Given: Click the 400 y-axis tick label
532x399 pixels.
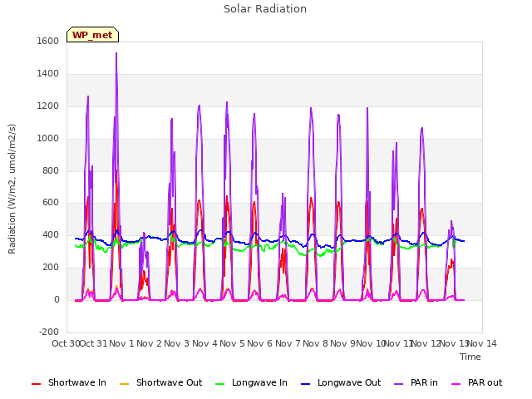Looking at the screenshot, I should tap(51, 234).
